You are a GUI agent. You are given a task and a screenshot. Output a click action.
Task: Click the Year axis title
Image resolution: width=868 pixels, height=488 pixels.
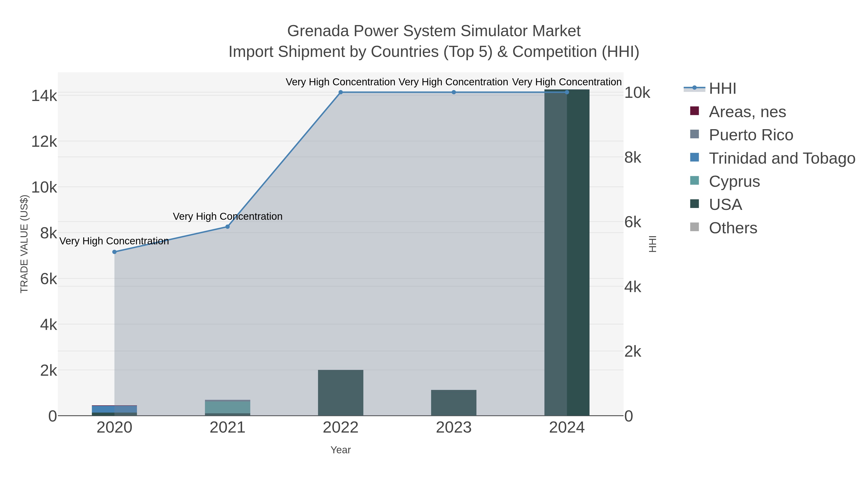click(341, 450)
